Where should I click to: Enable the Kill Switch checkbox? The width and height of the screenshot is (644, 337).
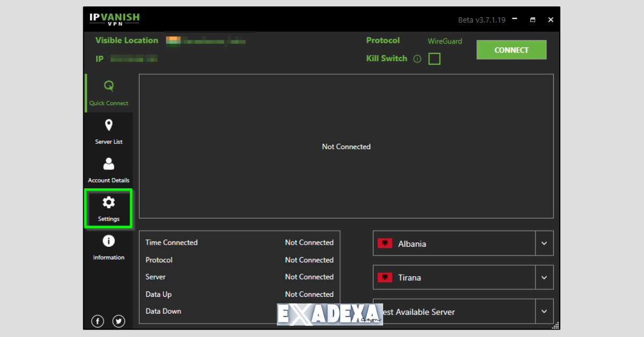coord(434,58)
